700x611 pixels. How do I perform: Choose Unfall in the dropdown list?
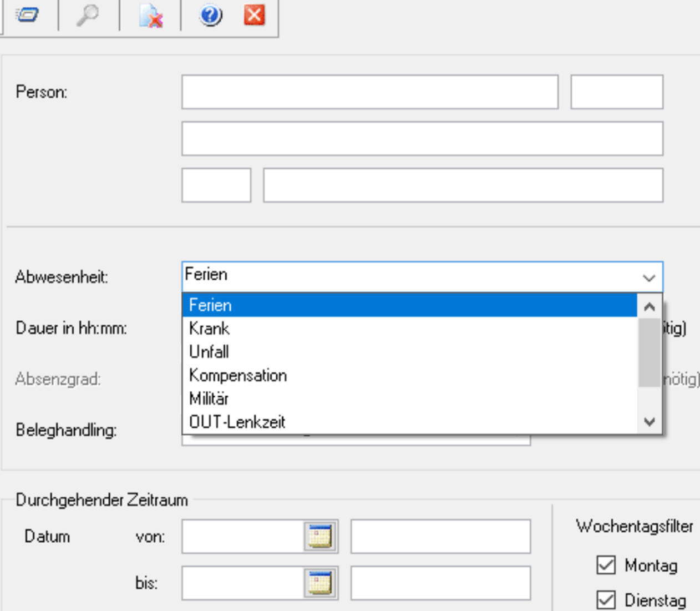pos(209,352)
